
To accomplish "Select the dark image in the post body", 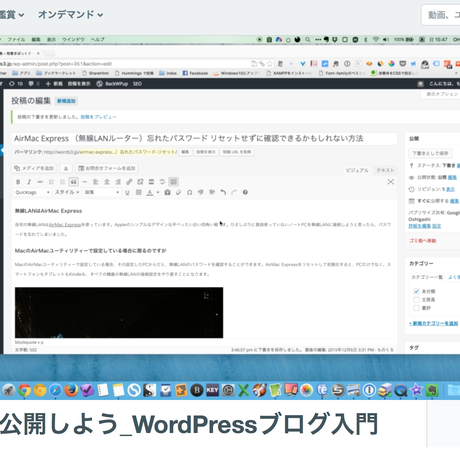I will pos(119,313).
